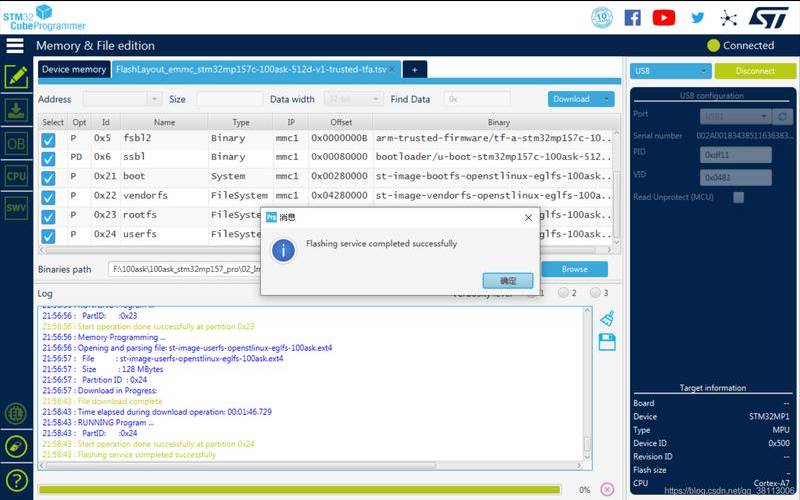Click the PID field
Viewport: 800px width, 500px height.
click(735, 155)
